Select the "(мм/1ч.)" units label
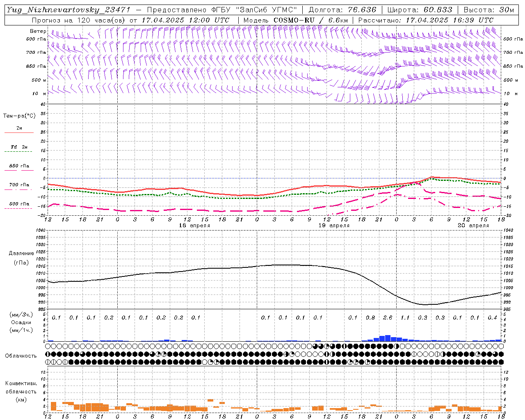The image size is (525, 420). 21,330
